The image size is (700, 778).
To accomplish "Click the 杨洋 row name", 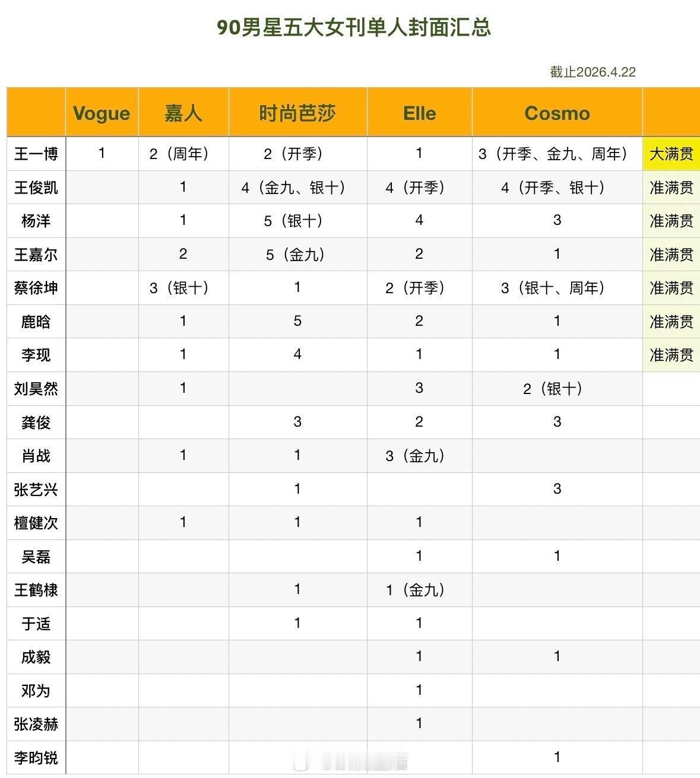I will click(36, 221).
